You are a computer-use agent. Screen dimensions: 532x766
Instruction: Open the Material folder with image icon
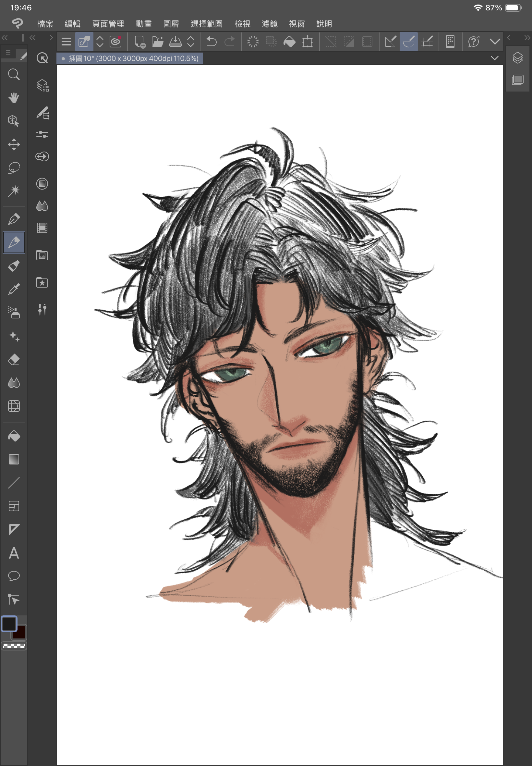pyautogui.click(x=42, y=255)
